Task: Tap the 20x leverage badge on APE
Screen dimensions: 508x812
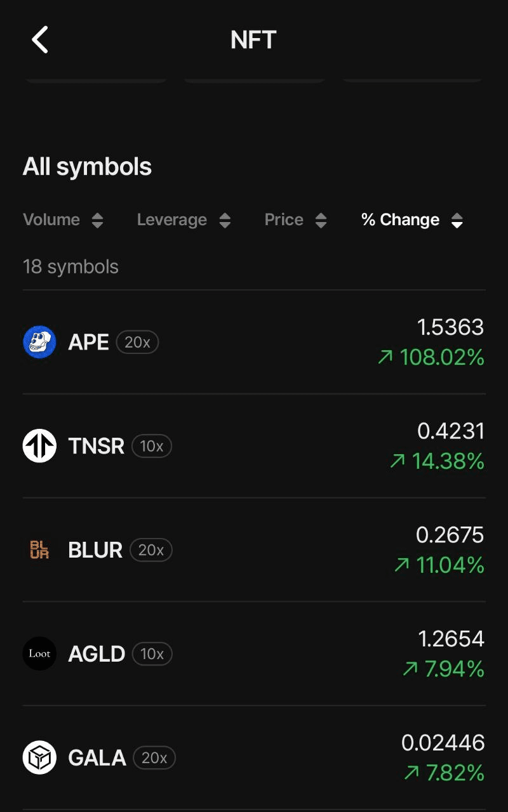Action: point(137,343)
